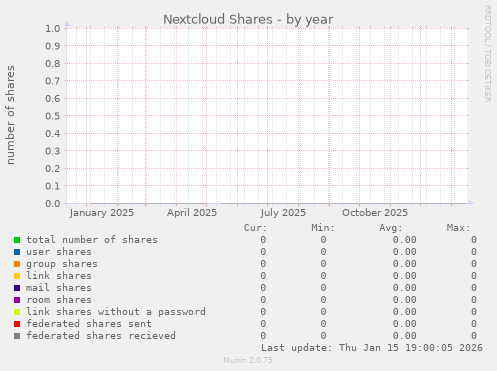The image size is (497, 371).
Task: Click the orange group shares color swatch
Action: (17, 264)
